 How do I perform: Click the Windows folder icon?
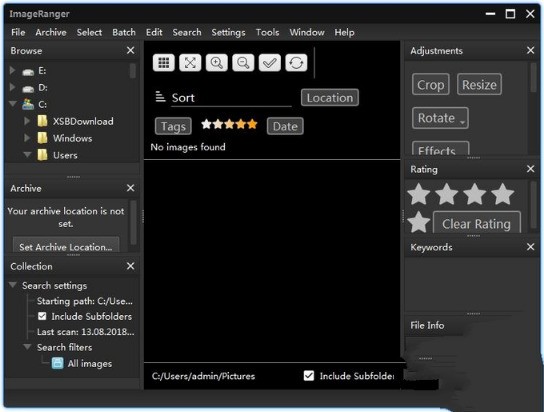(x=42, y=138)
